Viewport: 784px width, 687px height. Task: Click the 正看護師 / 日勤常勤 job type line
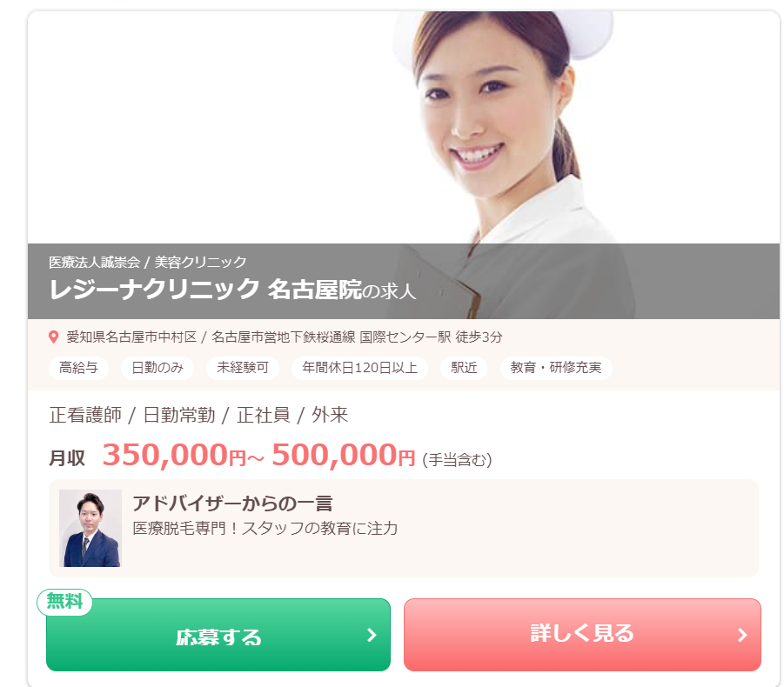click(x=198, y=415)
